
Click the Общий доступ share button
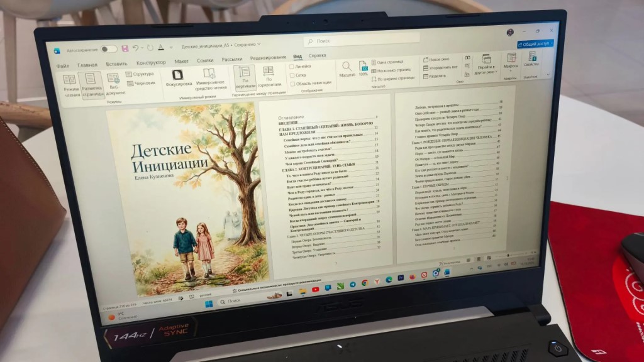535,43
